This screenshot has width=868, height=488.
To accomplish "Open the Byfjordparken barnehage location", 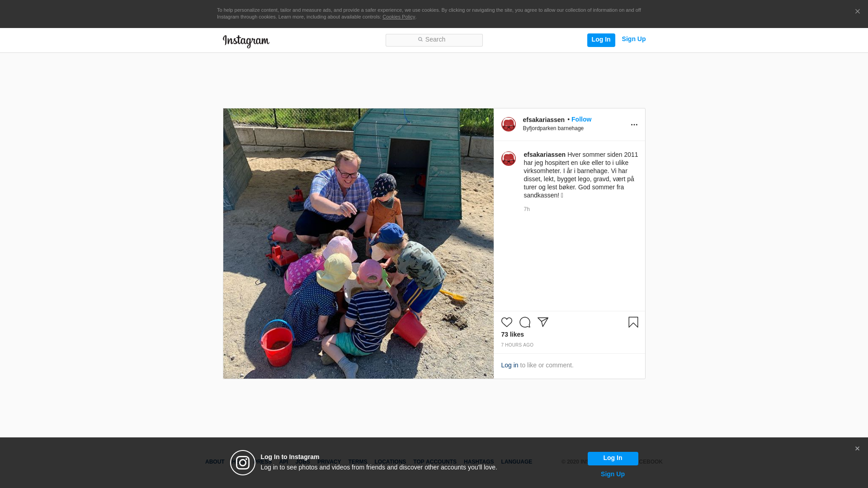I will [553, 128].
